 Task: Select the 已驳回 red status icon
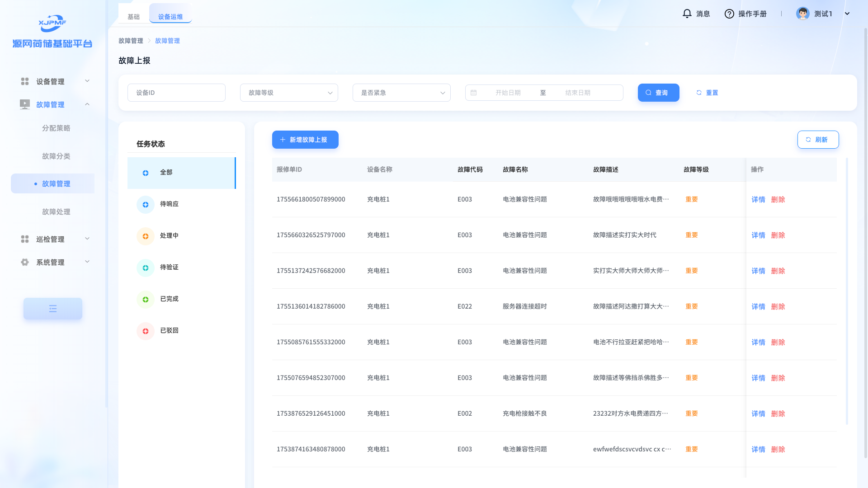[x=146, y=331]
